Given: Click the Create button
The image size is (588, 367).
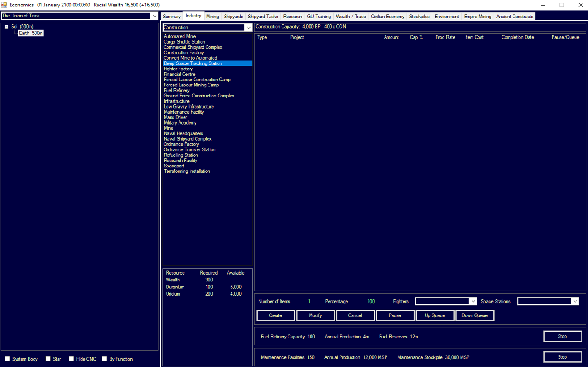Looking at the screenshot, I should [276, 315].
